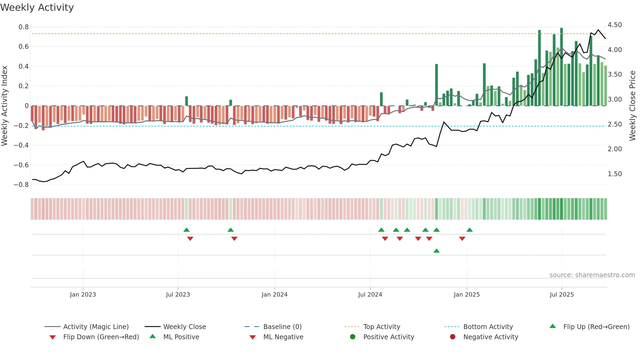Click the blue dashed Baseline legend swatch
This screenshot has height=362, width=644.
[x=252, y=327]
